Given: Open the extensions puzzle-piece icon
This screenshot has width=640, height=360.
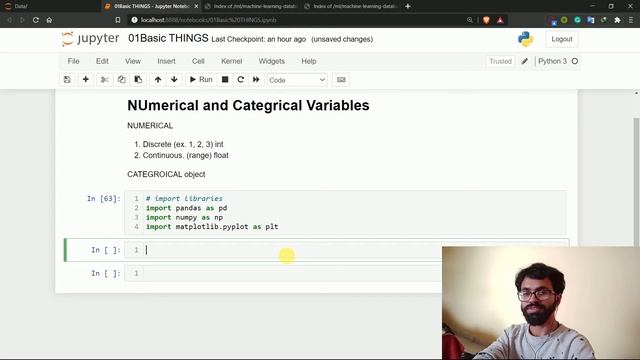Looking at the screenshot, I should [x=617, y=20].
